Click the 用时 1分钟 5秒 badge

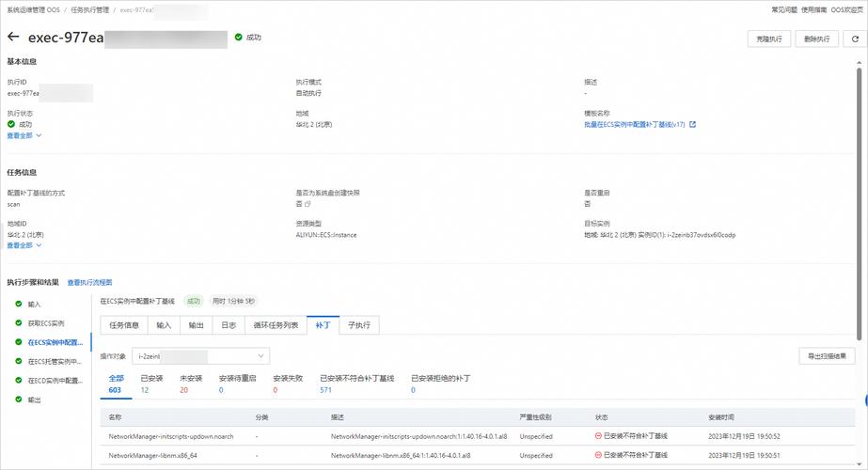tap(233, 301)
